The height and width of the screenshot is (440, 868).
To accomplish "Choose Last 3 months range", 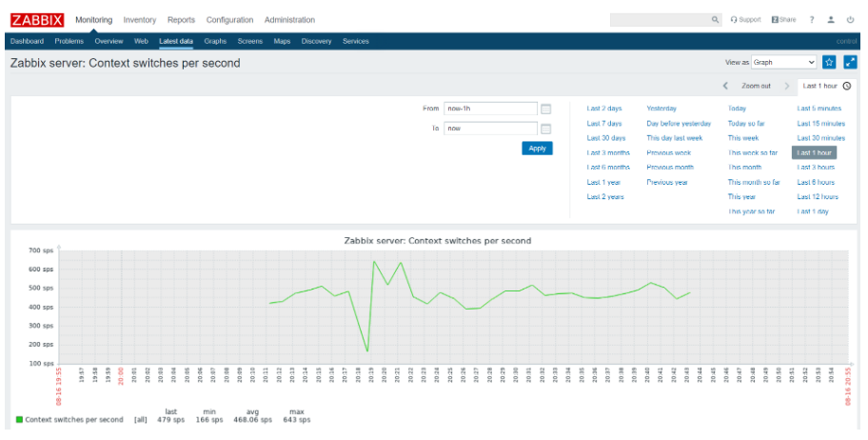I will coord(608,153).
